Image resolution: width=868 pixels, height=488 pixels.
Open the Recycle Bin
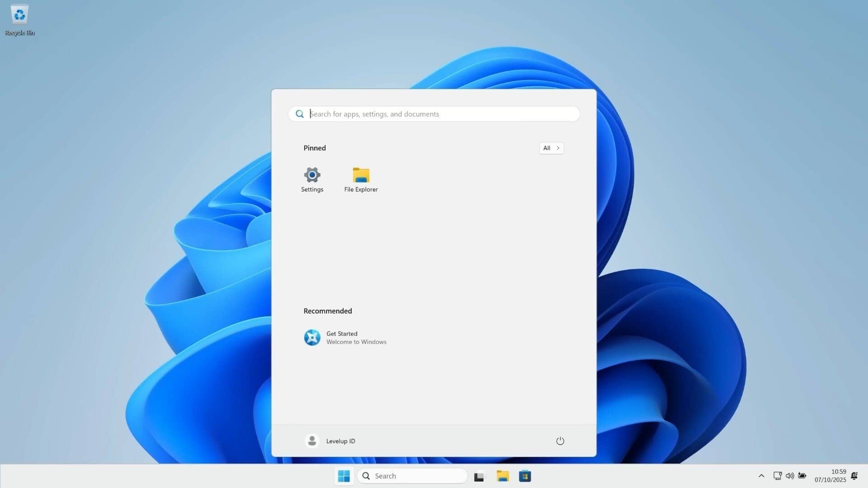[x=19, y=14]
